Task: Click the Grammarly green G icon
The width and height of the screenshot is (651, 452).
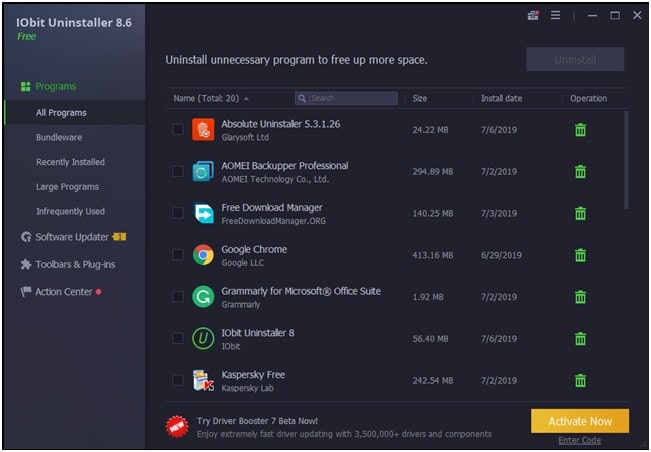Action: 203,297
